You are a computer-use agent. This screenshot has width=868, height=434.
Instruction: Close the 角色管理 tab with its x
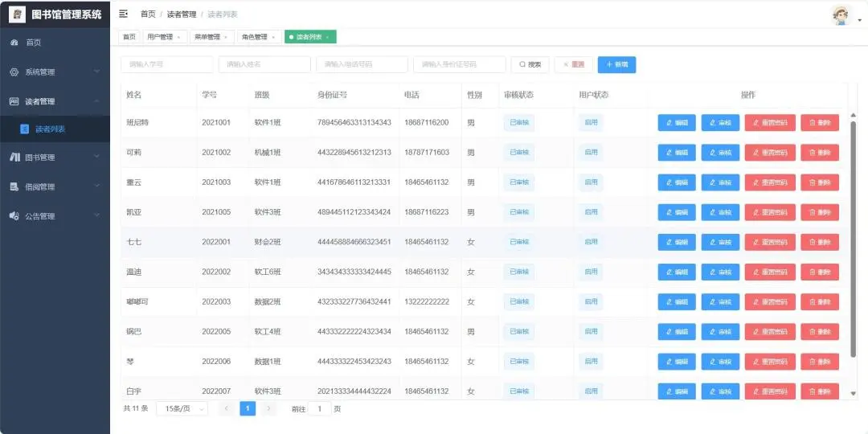273,37
